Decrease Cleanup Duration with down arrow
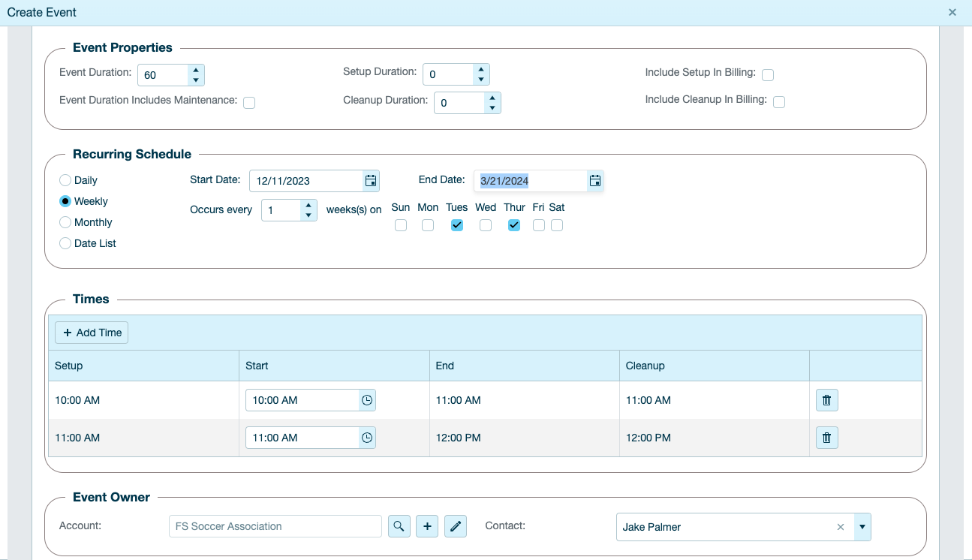 point(492,108)
